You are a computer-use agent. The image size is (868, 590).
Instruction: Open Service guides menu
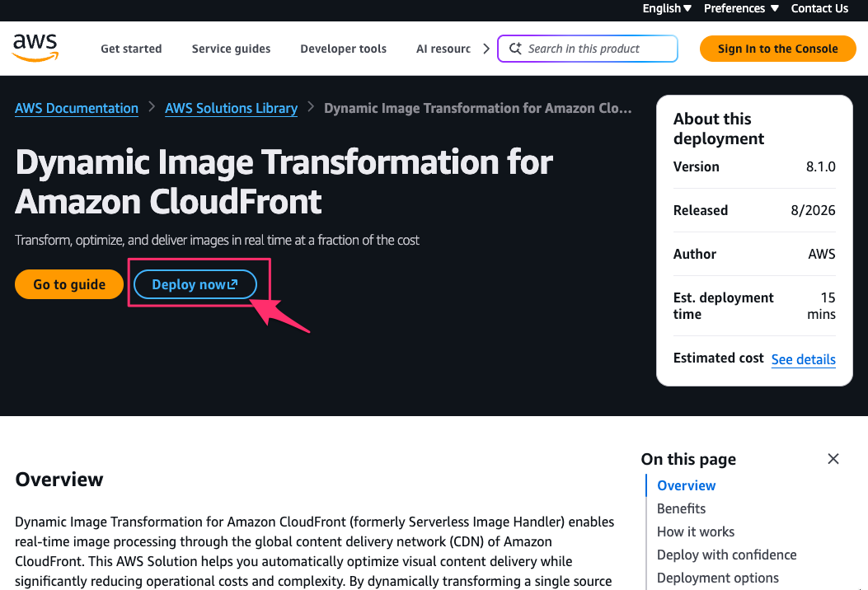pyautogui.click(x=231, y=49)
